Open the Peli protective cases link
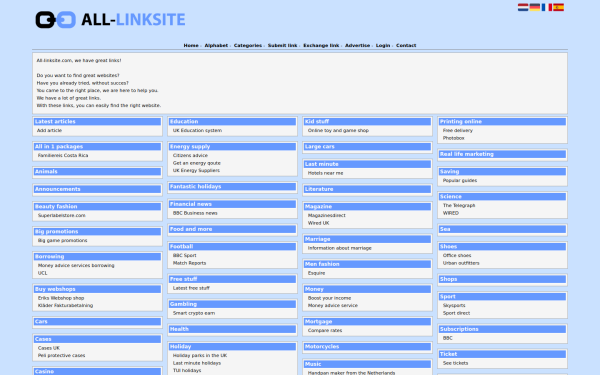The width and height of the screenshot is (600, 375). 62,355
